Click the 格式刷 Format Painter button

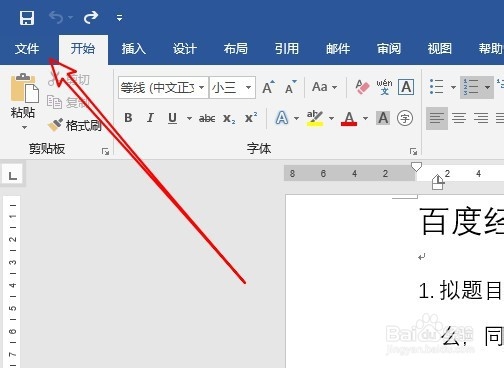75,125
